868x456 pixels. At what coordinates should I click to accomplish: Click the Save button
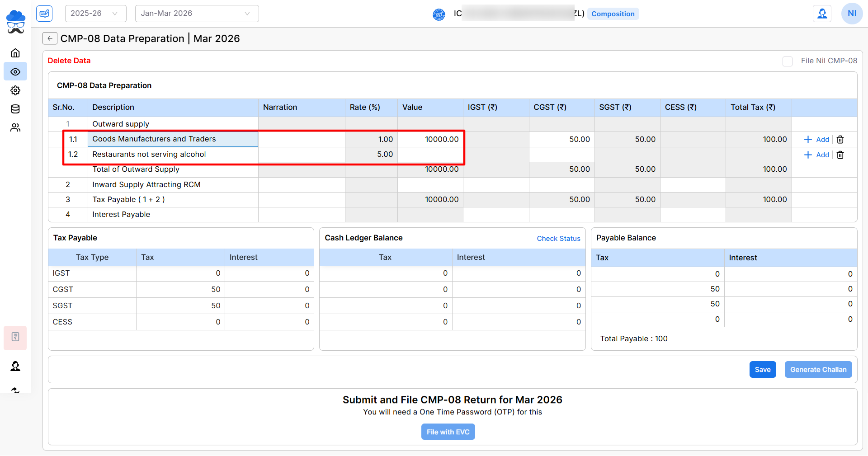coord(762,370)
